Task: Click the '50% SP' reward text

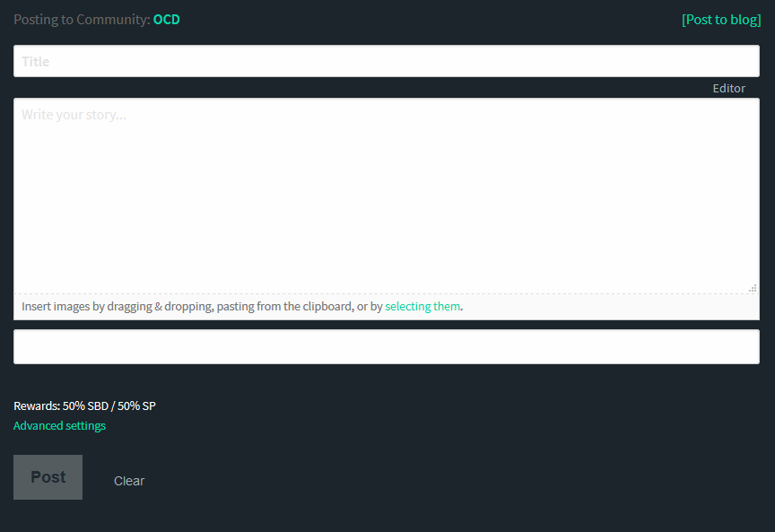Action: [x=136, y=406]
